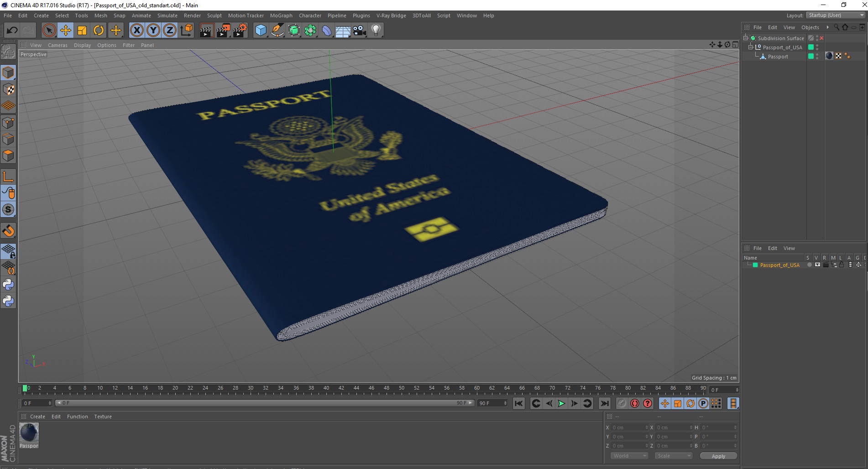Select the Passport material thumbnail
This screenshot has height=469, width=868.
[x=29, y=433]
